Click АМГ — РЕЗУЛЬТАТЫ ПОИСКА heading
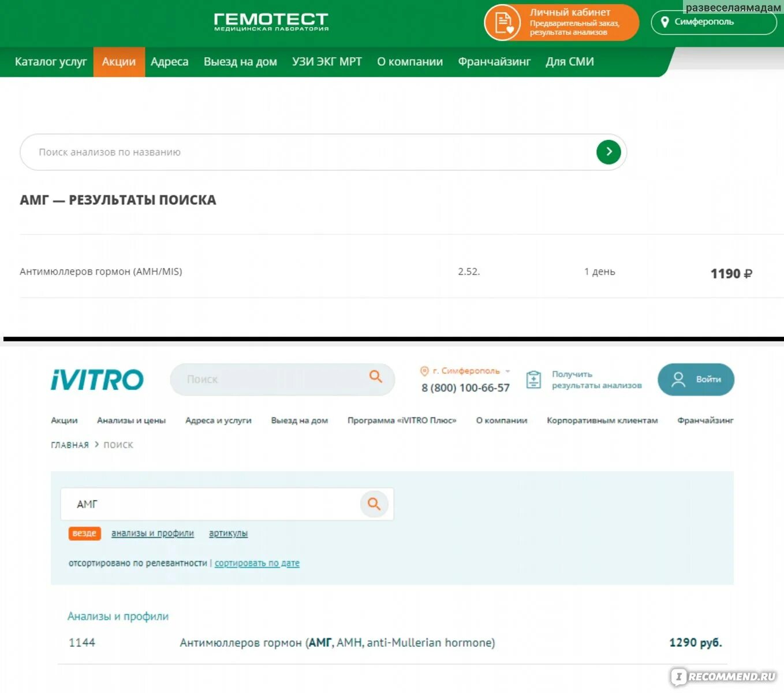784x693 pixels. click(x=118, y=200)
